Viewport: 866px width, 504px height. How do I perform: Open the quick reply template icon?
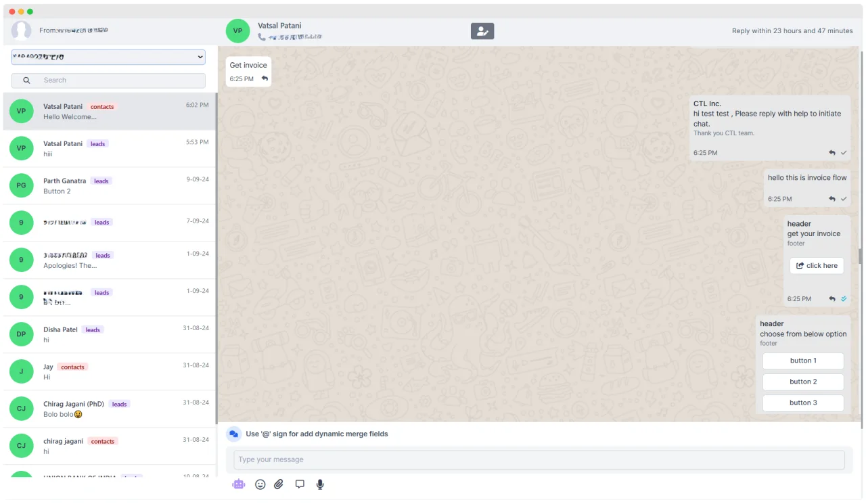300,484
